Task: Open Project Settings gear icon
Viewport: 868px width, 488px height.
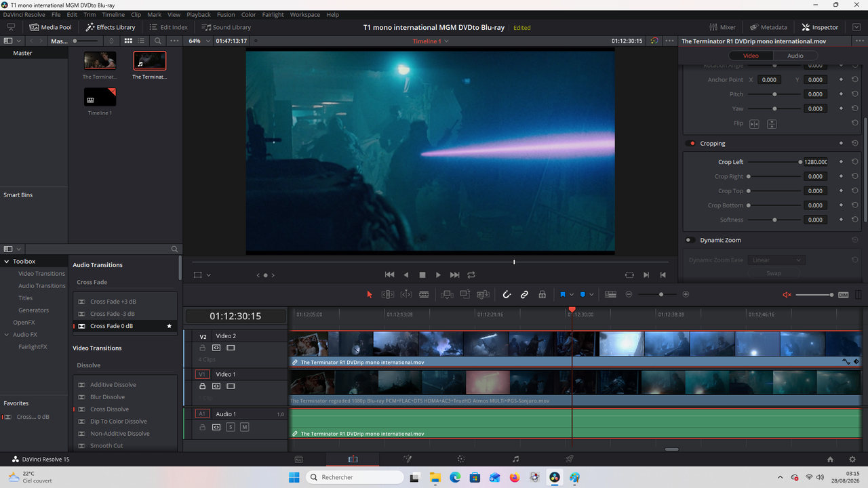Action: (x=852, y=459)
